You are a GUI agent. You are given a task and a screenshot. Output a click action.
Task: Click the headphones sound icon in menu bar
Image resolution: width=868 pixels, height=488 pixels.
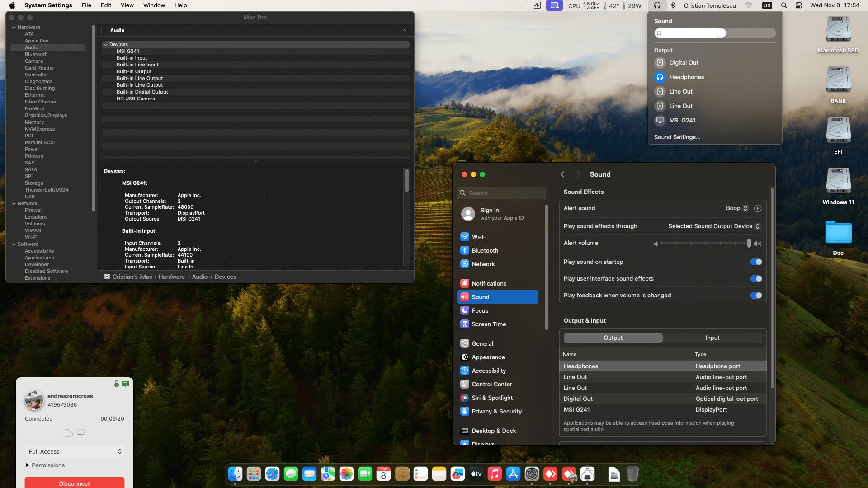[657, 5]
